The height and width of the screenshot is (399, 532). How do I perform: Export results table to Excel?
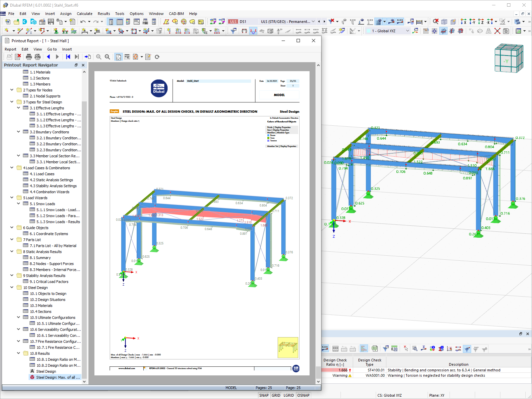tap(375, 349)
